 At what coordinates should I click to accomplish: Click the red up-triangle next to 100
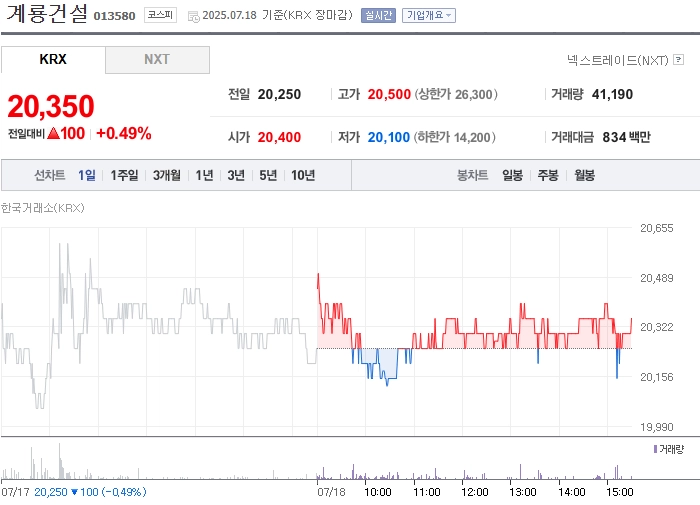53,133
